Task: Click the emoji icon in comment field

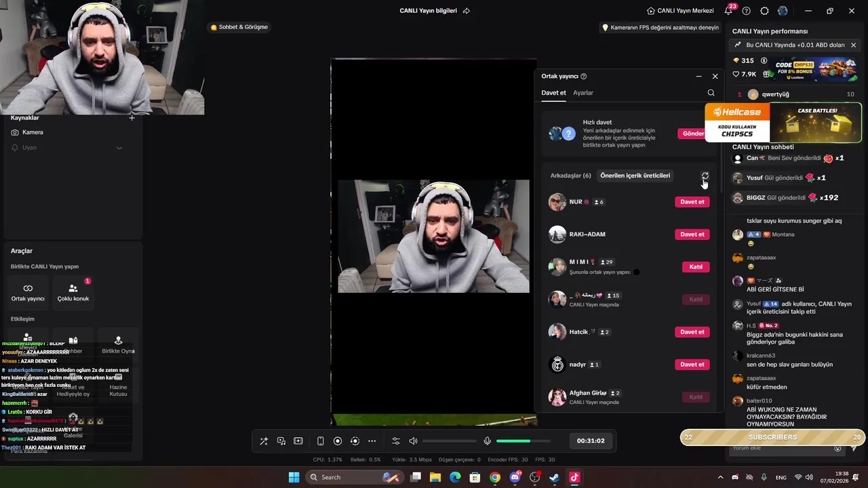Action: click(837, 448)
